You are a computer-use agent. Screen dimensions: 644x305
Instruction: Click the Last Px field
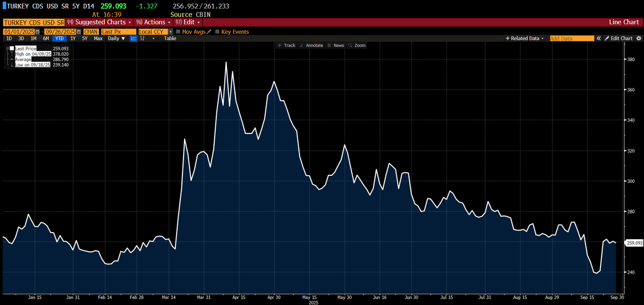118,32
